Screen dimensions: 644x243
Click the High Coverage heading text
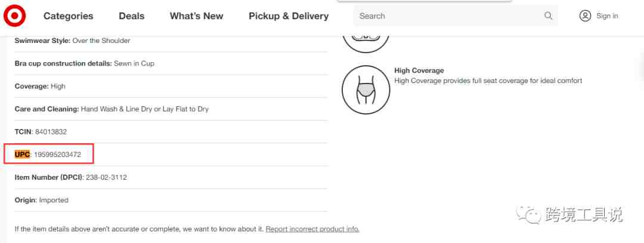(x=419, y=70)
